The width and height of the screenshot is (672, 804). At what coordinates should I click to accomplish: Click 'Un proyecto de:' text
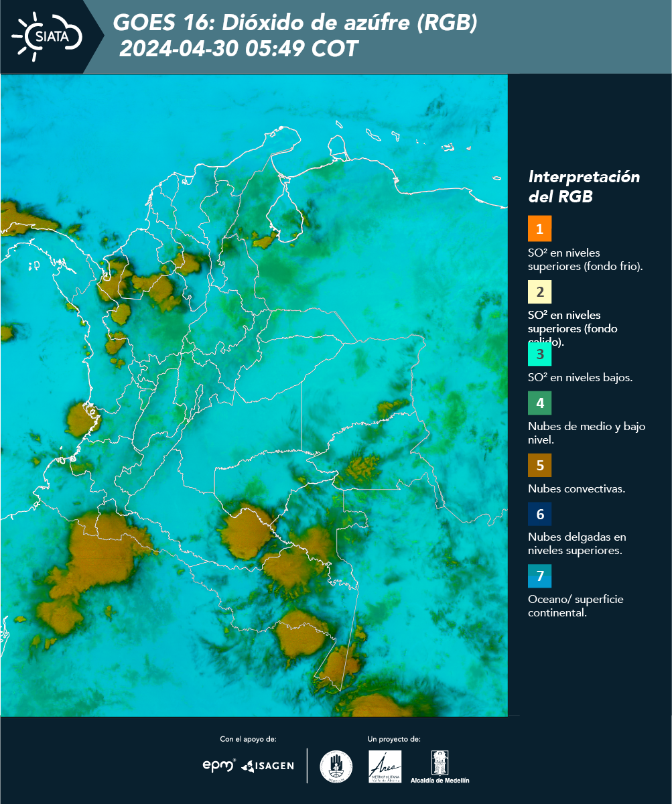394,739
